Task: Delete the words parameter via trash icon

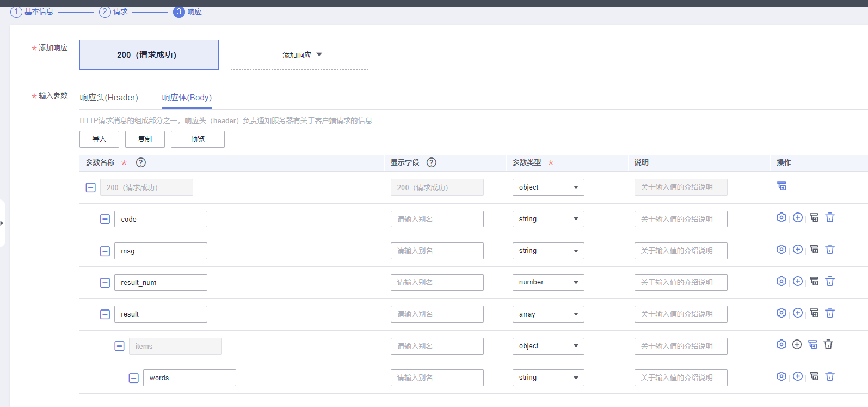Action: (x=830, y=376)
